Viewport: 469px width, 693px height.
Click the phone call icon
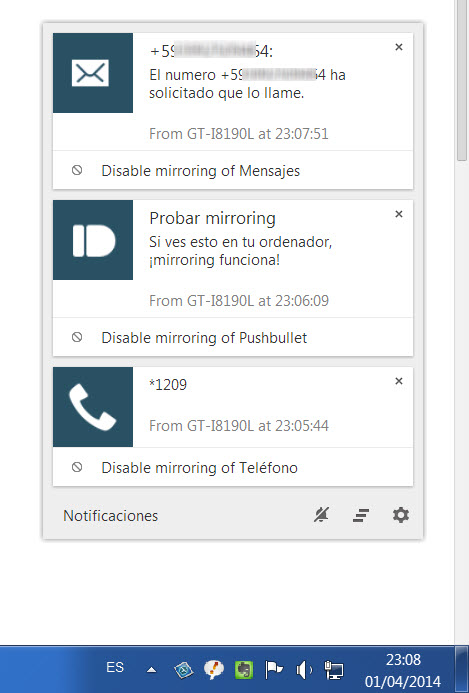coord(93,407)
